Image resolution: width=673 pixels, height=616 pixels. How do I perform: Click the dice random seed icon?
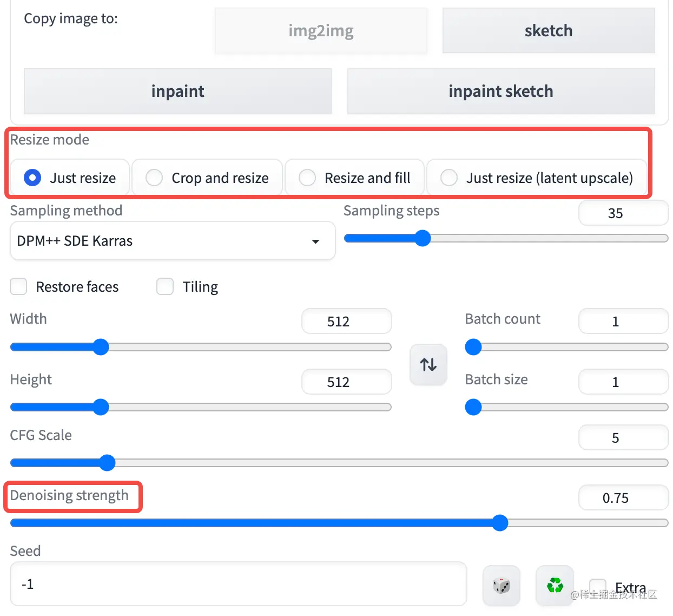[502, 585]
